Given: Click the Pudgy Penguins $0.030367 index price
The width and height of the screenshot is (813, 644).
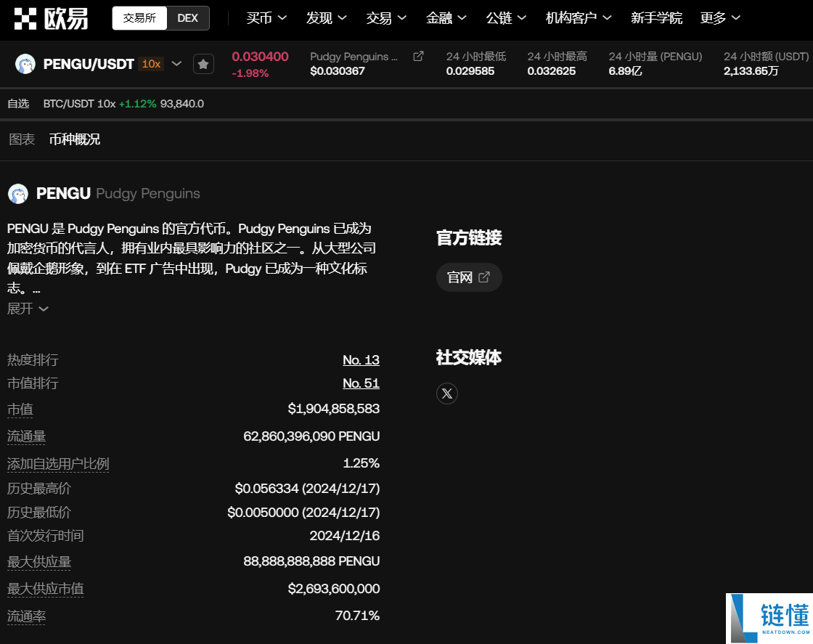Looking at the screenshot, I should pos(338,71).
